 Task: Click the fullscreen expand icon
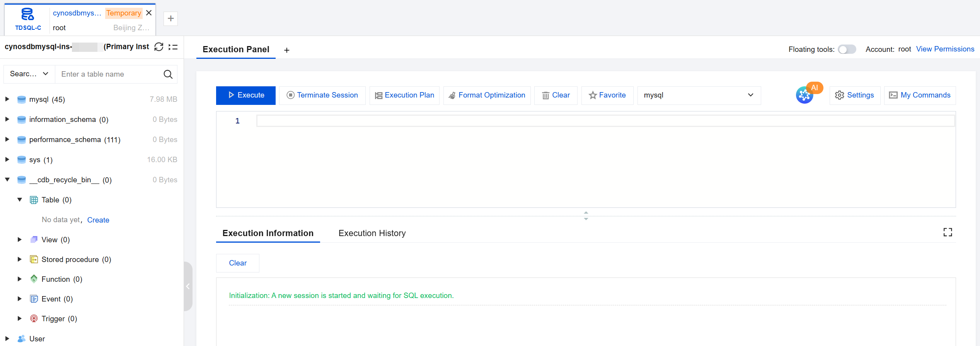click(948, 232)
